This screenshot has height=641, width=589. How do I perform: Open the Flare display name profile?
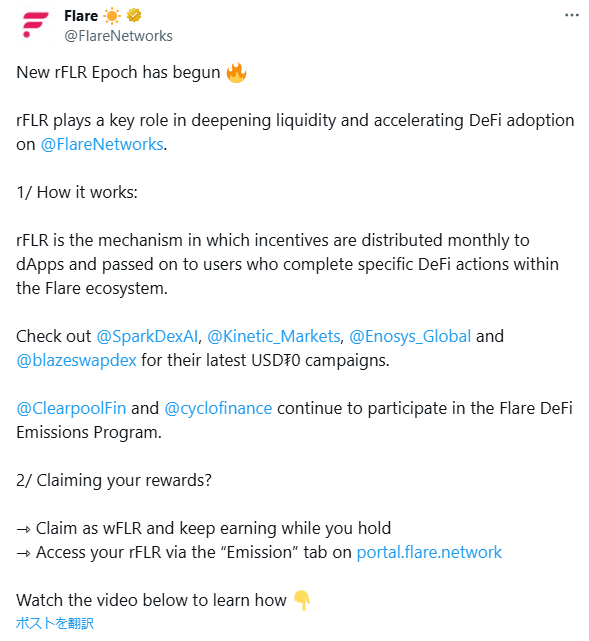[81, 16]
